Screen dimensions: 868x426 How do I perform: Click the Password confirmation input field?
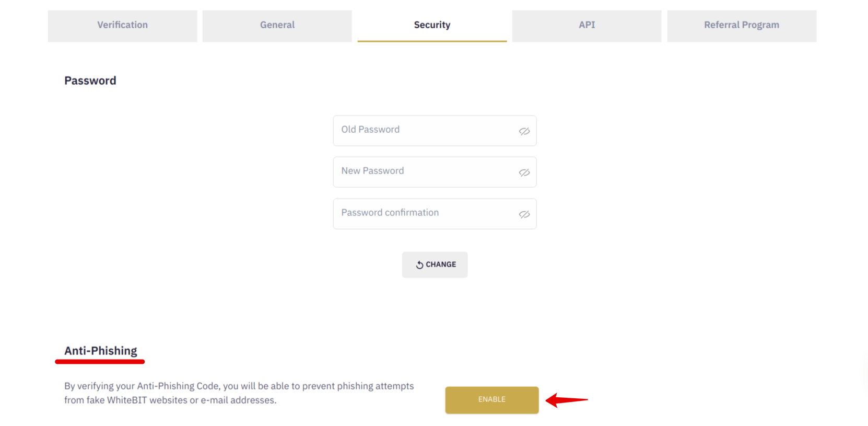coord(435,214)
